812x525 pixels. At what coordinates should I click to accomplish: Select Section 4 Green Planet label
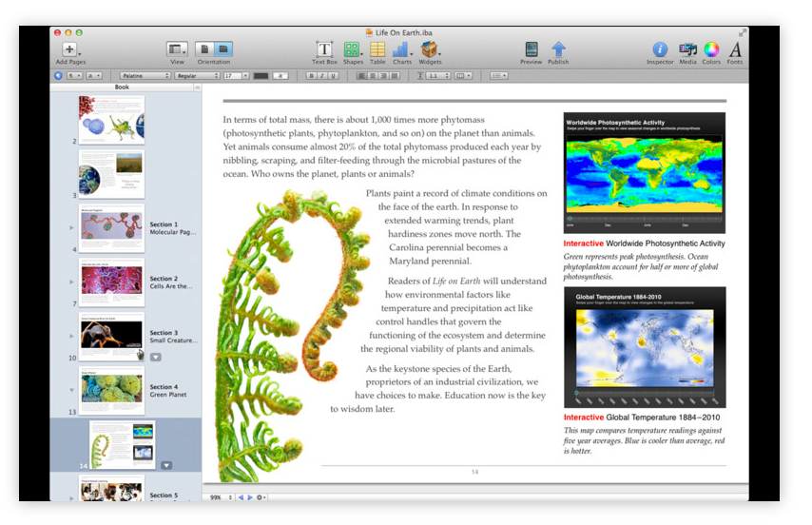pos(167,390)
